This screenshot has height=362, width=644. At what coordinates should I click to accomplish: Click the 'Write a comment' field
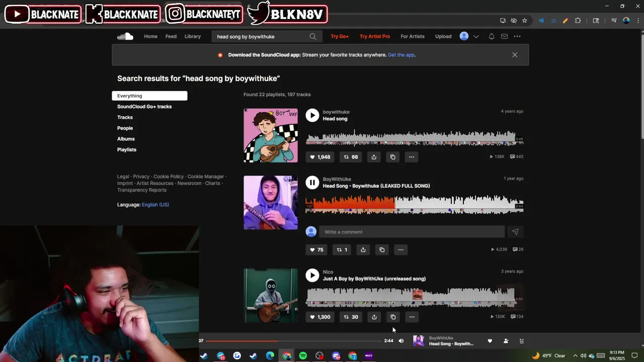pyautogui.click(x=412, y=232)
